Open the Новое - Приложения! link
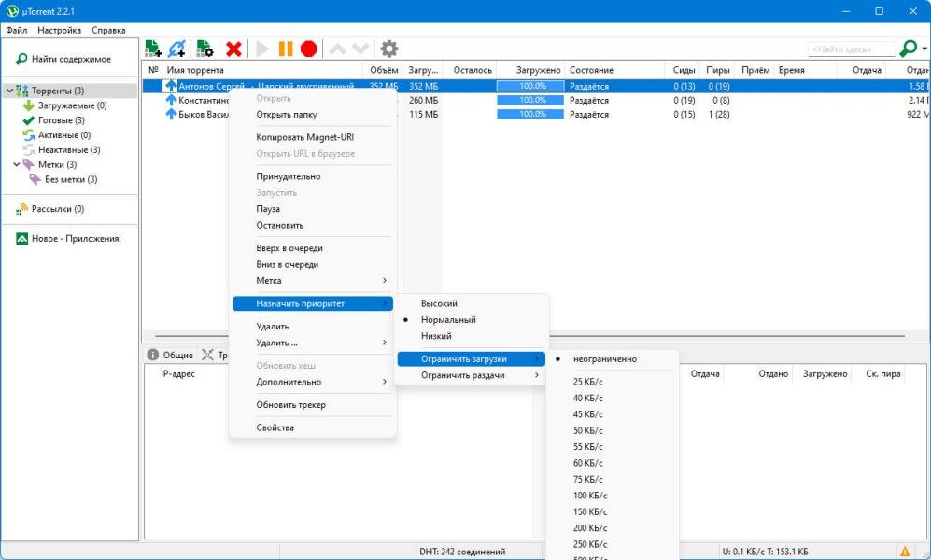 pos(75,238)
